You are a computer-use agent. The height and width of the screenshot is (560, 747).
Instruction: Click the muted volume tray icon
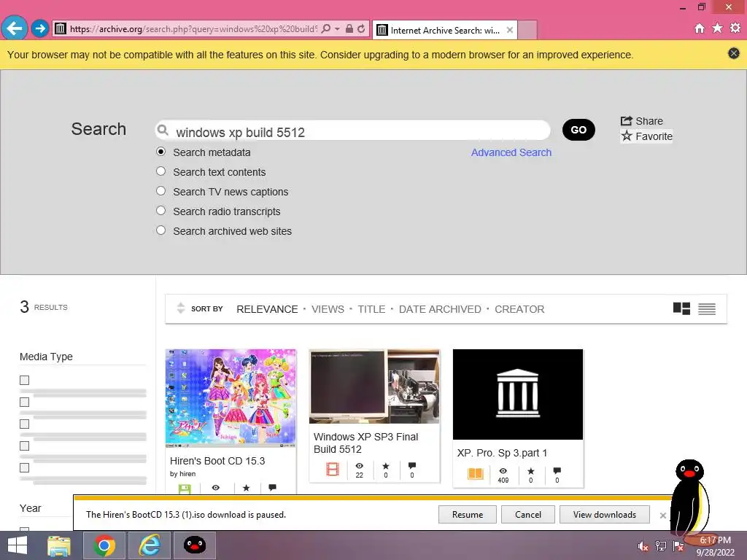(x=643, y=546)
